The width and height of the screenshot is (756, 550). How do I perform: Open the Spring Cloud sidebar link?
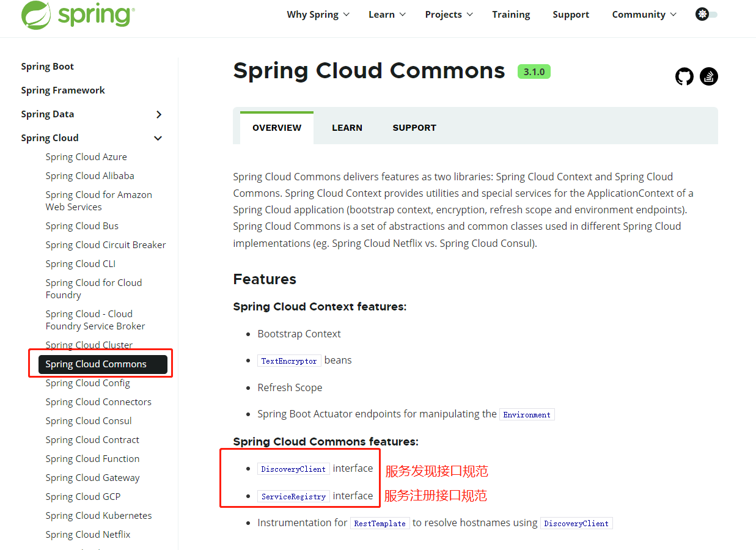point(50,138)
